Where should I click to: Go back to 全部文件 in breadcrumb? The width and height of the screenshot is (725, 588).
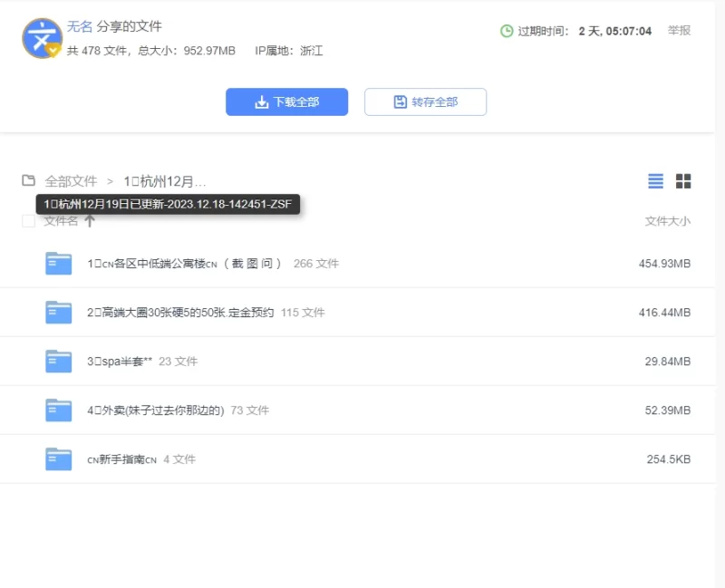click(71, 181)
